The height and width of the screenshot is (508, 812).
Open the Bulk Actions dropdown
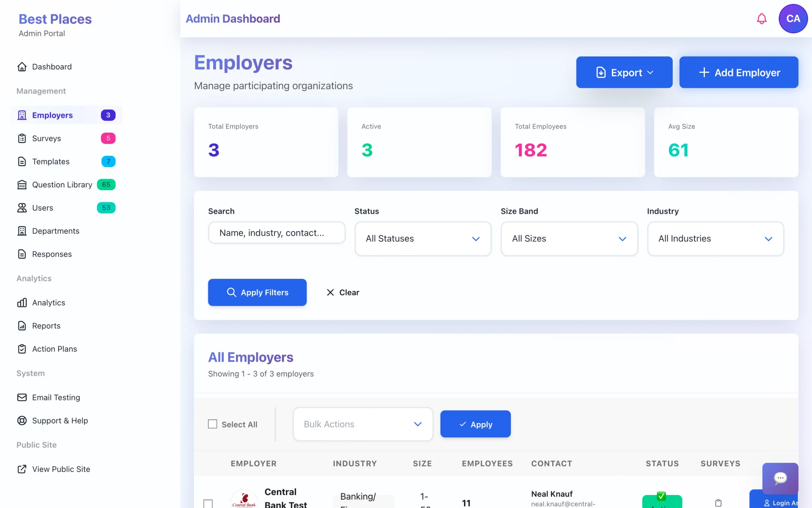click(x=363, y=424)
